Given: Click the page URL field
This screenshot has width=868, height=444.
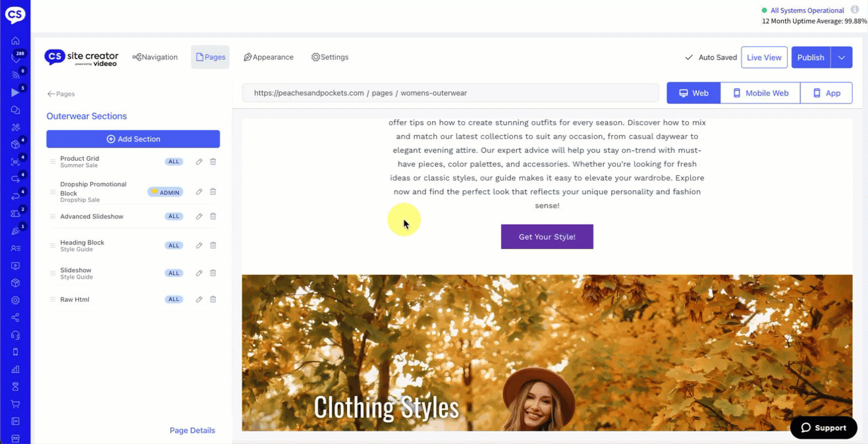Looking at the screenshot, I should (x=450, y=94).
